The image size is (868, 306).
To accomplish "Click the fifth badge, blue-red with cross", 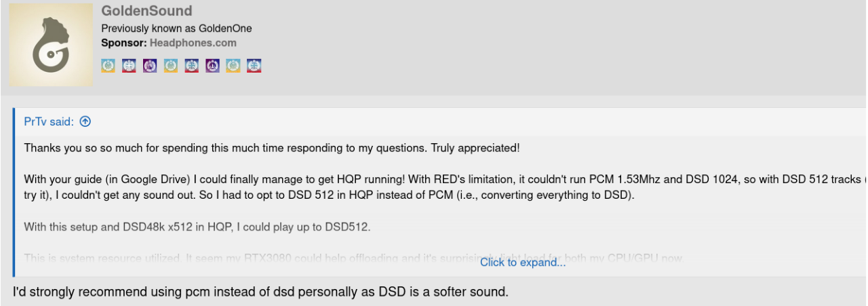I will pyautogui.click(x=192, y=66).
